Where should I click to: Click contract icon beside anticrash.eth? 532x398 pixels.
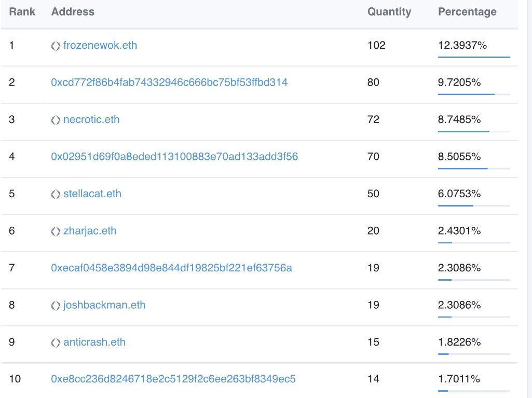point(56,342)
